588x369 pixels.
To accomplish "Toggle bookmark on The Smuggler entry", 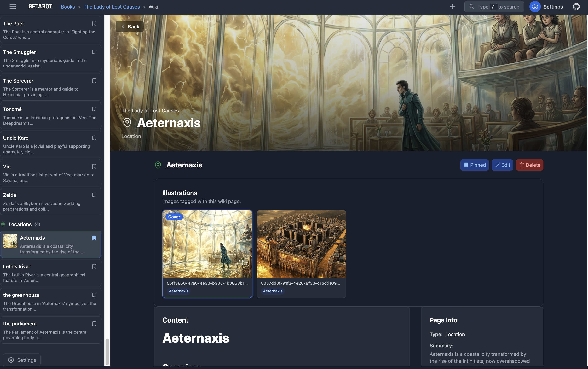I will [x=94, y=52].
